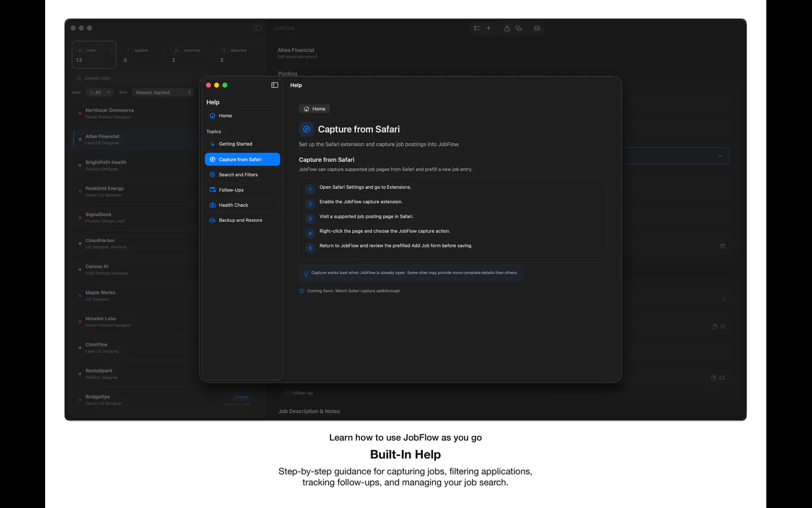This screenshot has height=508, width=812.
Task: Click the drive icon beside Backup and Restore
Action: (x=213, y=220)
